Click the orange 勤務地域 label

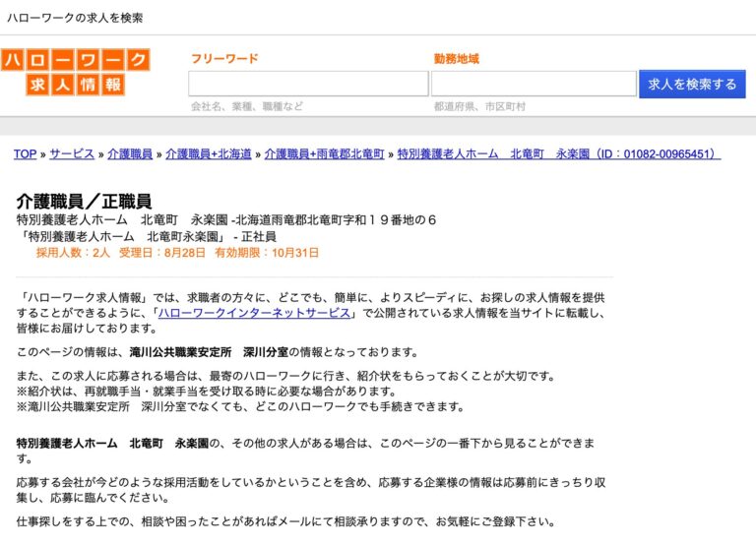[457, 59]
